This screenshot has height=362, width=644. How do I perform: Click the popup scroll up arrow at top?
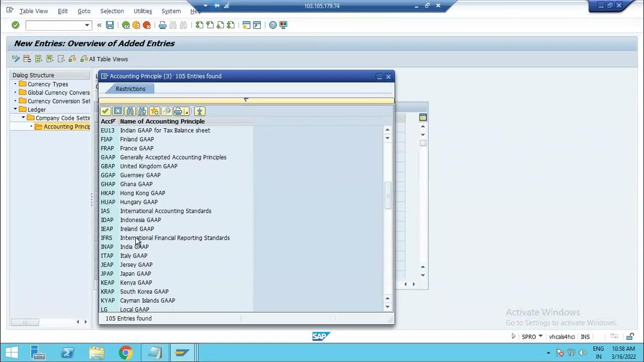pyautogui.click(x=387, y=130)
